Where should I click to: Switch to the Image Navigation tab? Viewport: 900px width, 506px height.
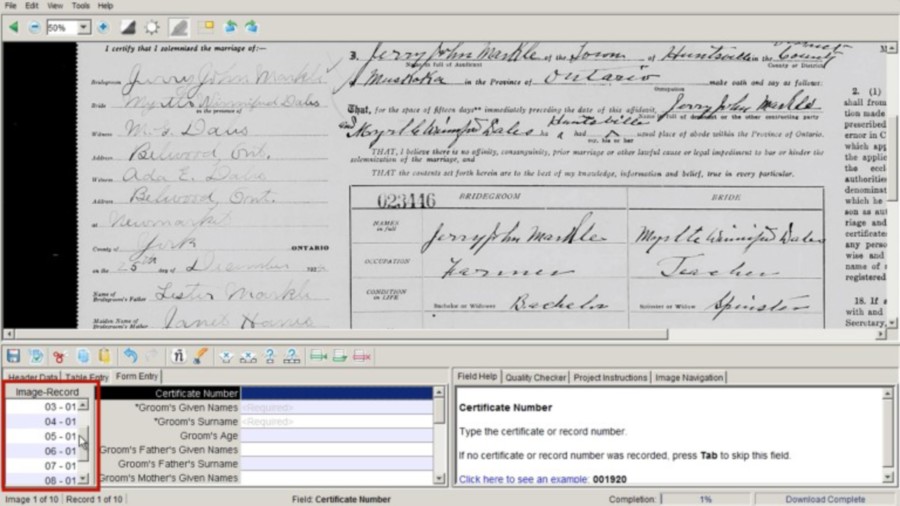[x=689, y=377]
